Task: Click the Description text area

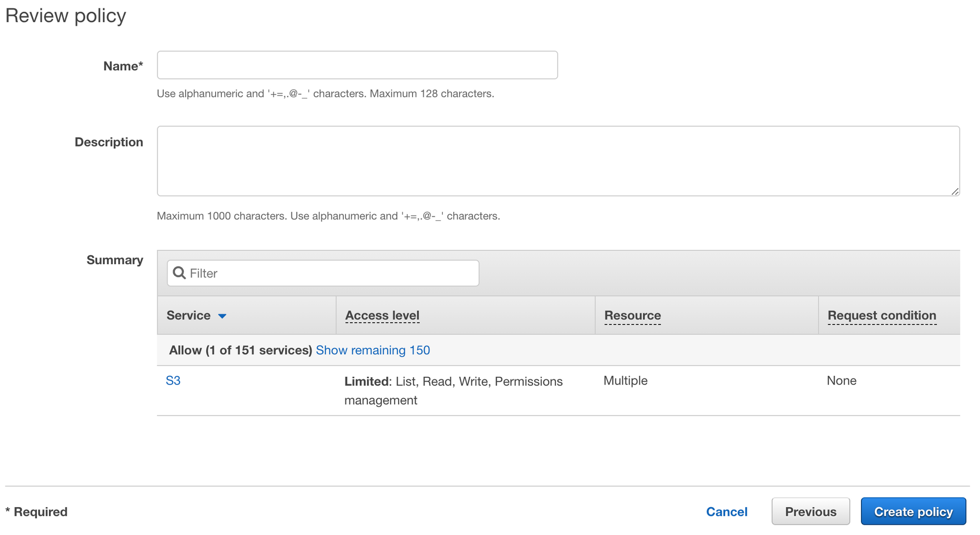Action: point(558,161)
